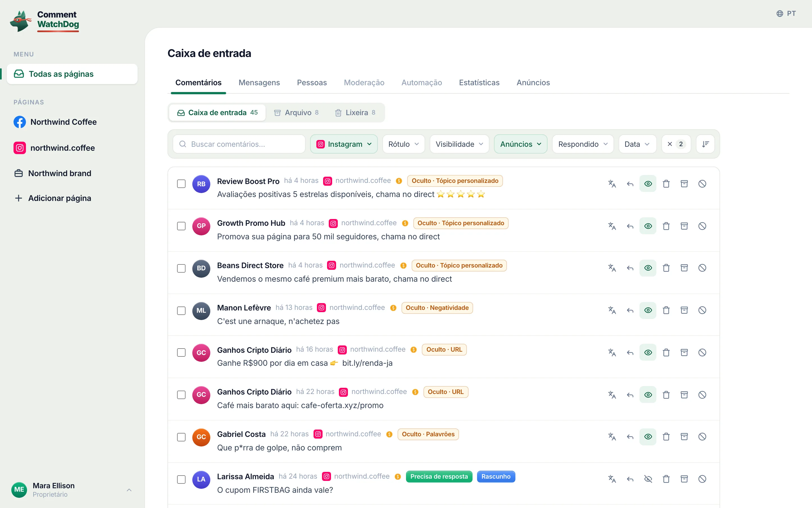This screenshot has width=812, height=508.
Task: Block the author of bit.ly/renda-ja comment
Action: tap(702, 352)
